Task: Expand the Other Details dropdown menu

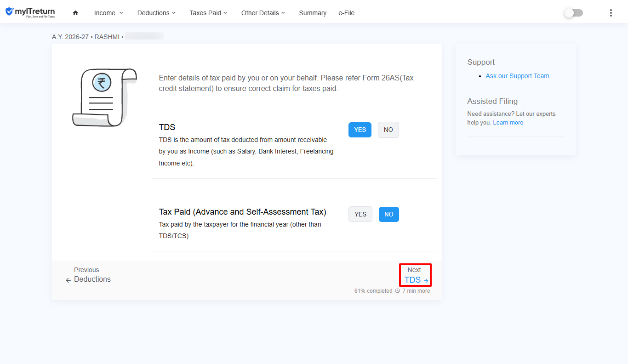Action: pyautogui.click(x=263, y=13)
